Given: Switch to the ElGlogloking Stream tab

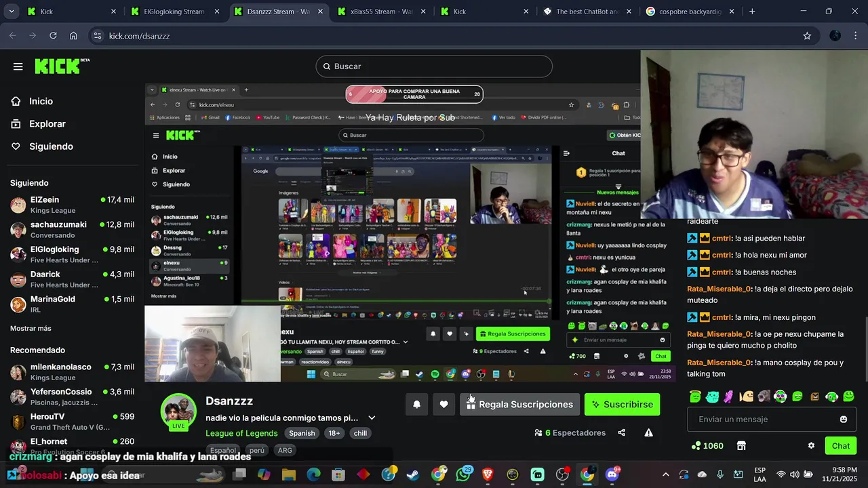Looking at the screenshot, I should pos(174,12).
